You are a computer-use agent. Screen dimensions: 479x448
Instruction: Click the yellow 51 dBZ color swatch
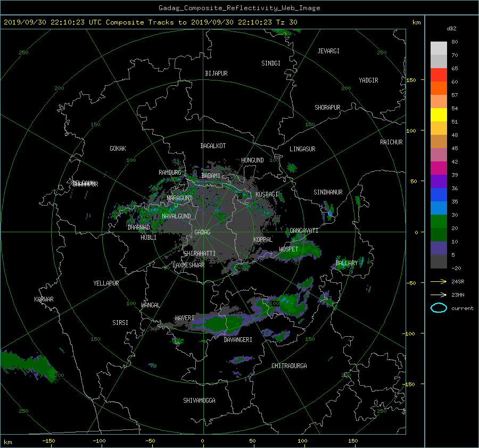point(439,115)
